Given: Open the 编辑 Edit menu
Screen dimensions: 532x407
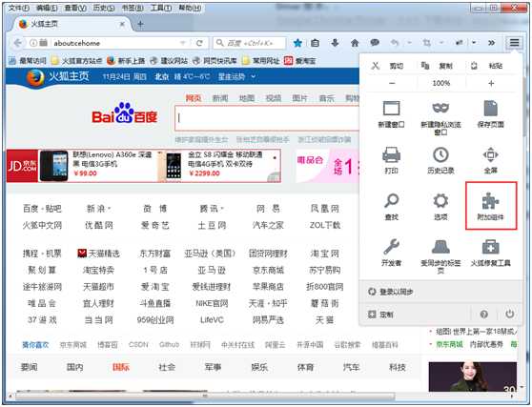Looking at the screenshot, I should (x=47, y=8).
